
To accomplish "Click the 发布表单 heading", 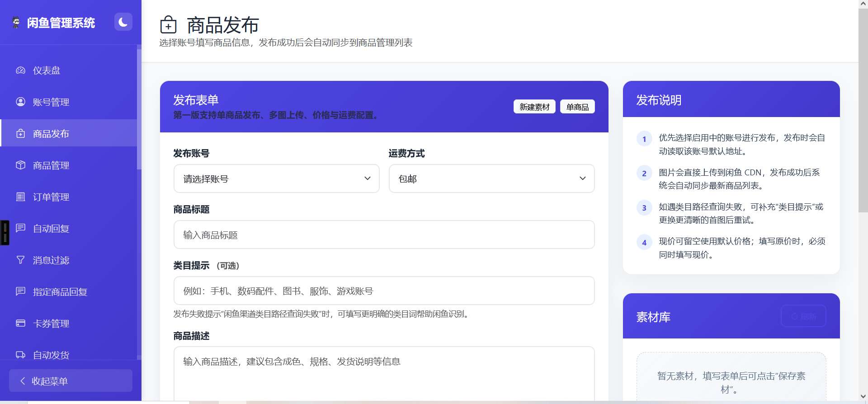I will coord(196,100).
